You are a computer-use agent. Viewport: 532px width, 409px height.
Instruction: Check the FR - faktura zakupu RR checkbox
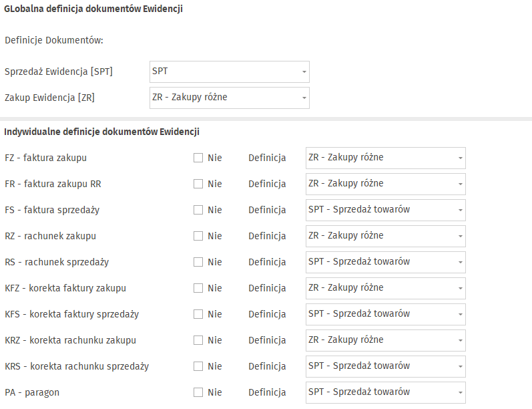click(198, 184)
